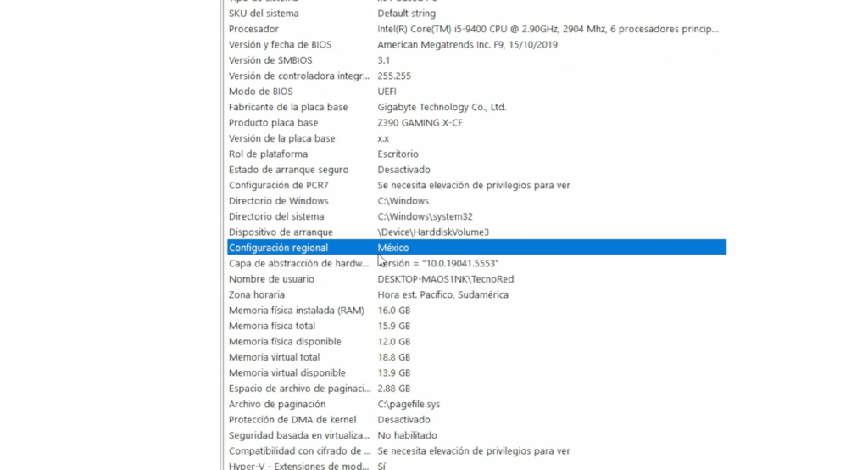Select the 16.0 GB value
Screen dimensions: 868x470
click(393, 310)
